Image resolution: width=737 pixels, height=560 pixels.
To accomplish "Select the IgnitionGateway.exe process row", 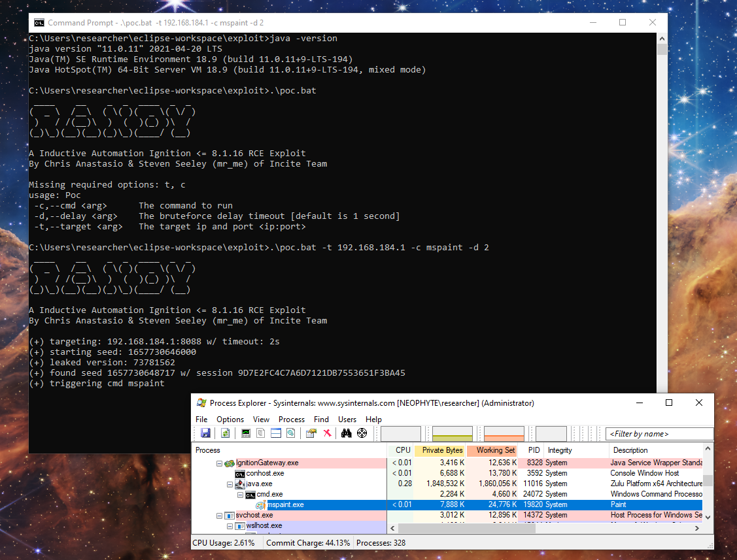I will pyautogui.click(x=447, y=463).
